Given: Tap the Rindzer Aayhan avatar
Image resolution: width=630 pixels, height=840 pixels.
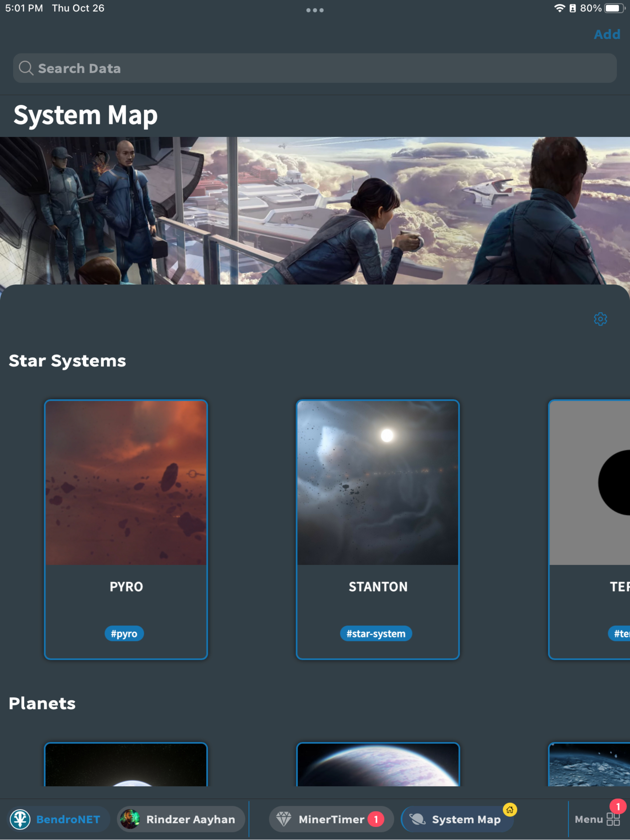Looking at the screenshot, I should click(130, 819).
